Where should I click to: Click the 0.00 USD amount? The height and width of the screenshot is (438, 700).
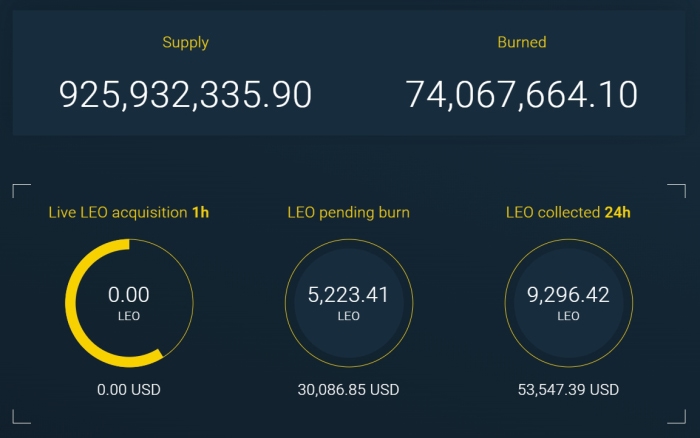[x=129, y=389]
